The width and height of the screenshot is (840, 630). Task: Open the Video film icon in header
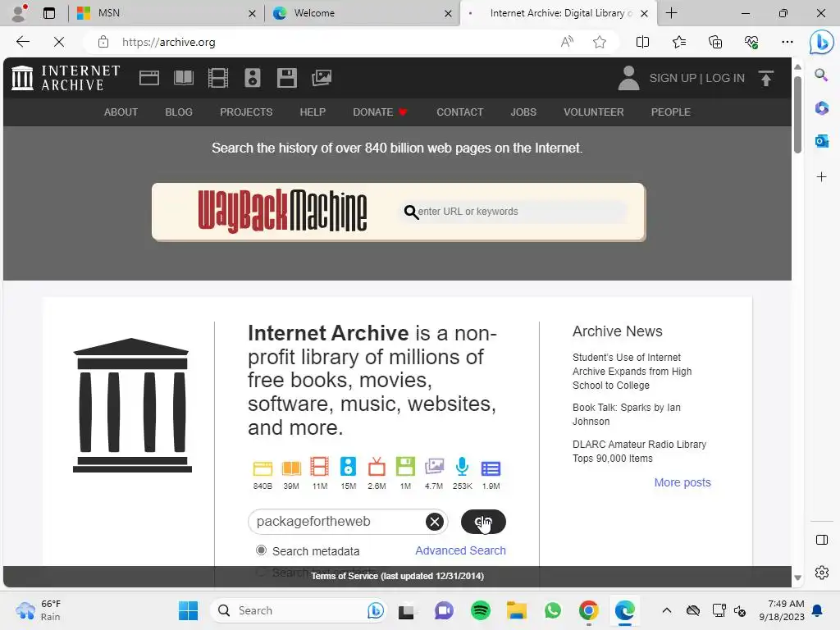218,78
